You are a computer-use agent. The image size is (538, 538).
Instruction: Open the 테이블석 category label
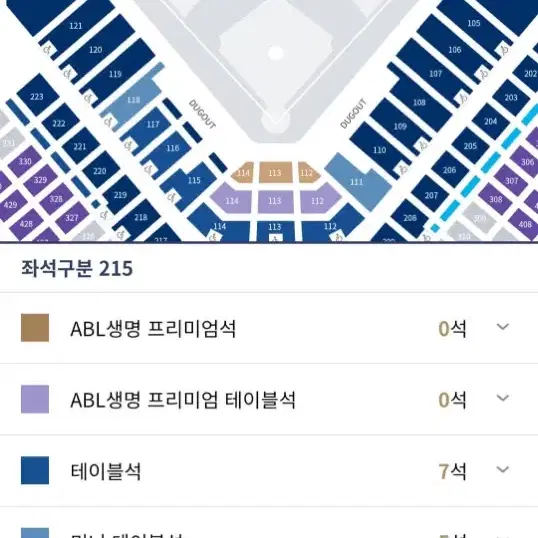tap(106, 471)
